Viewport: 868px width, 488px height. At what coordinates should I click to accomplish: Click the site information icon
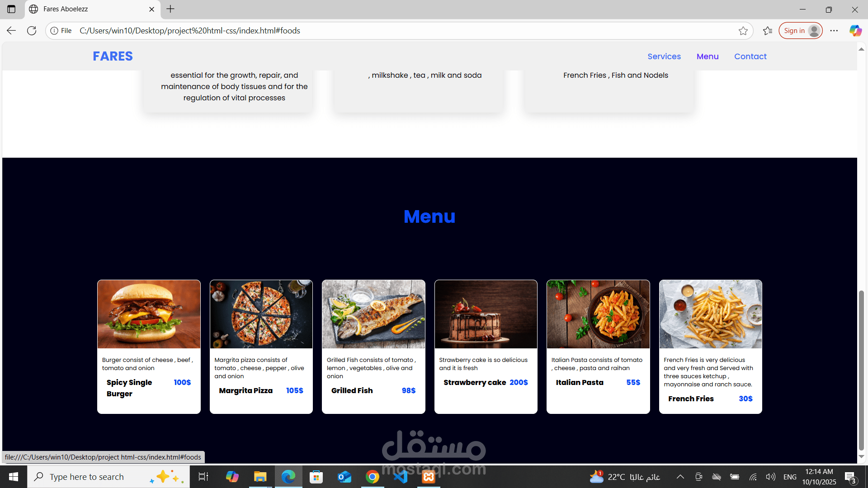tap(54, 31)
